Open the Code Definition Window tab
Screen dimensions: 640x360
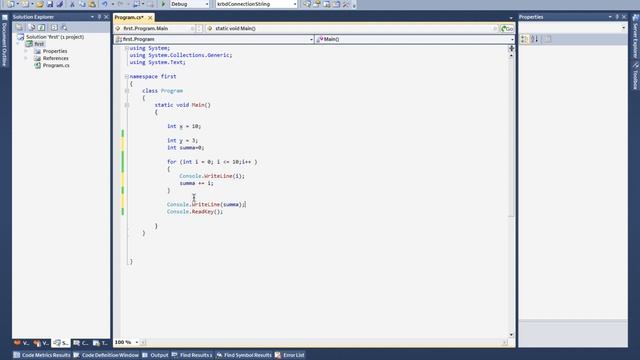[x=106, y=355]
